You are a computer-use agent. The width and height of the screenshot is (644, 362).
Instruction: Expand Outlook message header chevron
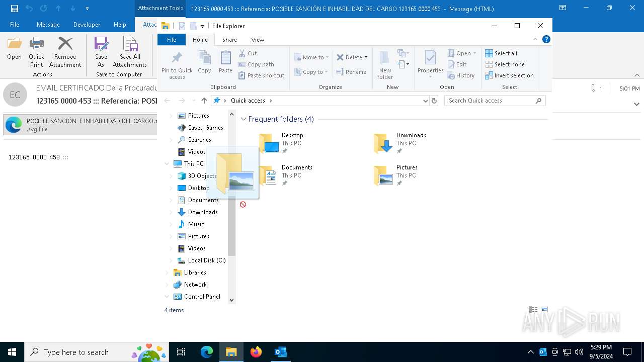tap(636, 104)
